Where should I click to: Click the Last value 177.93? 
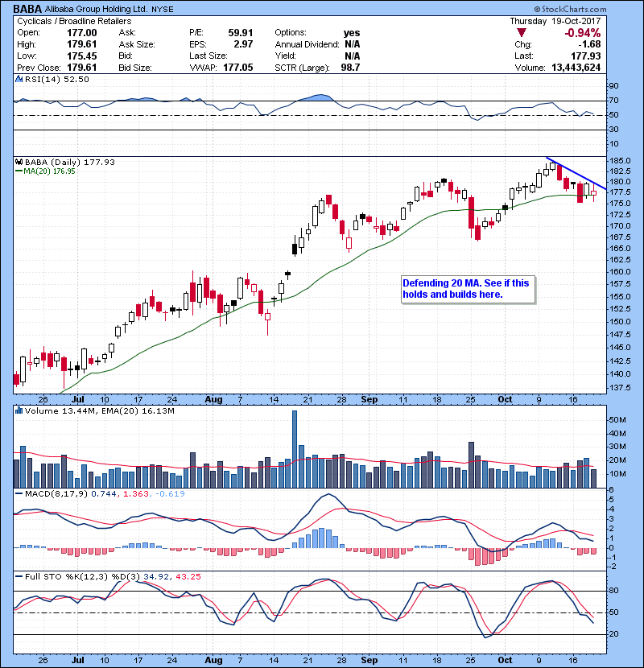pos(586,56)
